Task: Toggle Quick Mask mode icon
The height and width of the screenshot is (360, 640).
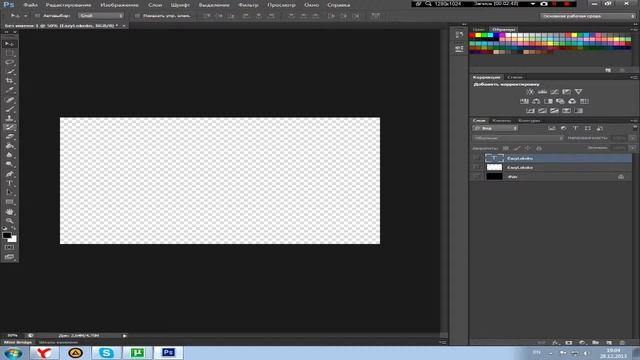Action: click(9, 247)
